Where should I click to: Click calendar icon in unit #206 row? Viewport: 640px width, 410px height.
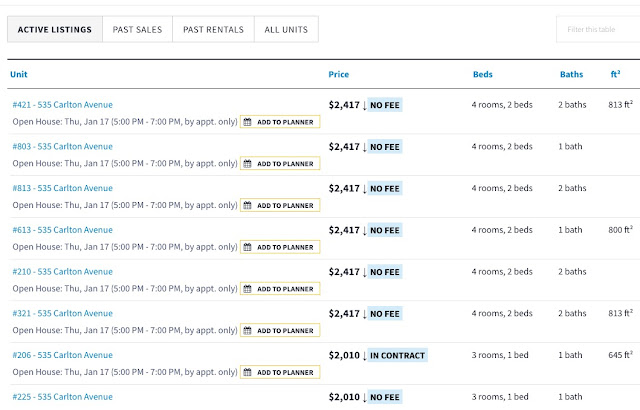point(248,373)
